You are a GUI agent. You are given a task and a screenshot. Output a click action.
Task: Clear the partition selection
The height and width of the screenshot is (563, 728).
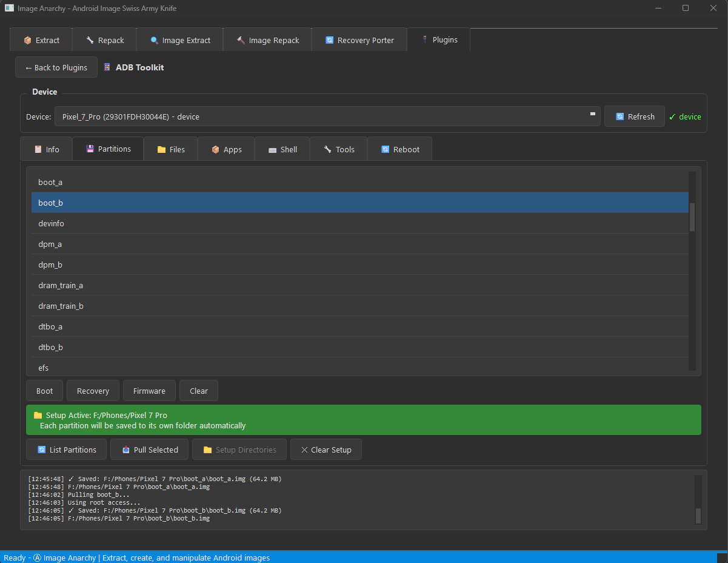click(x=199, y=391)
